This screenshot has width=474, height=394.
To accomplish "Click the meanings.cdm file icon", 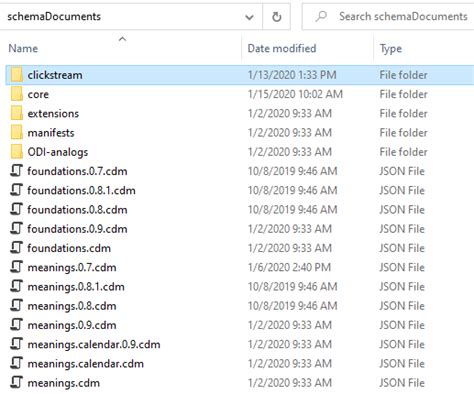I will click(x=16, y=383).
